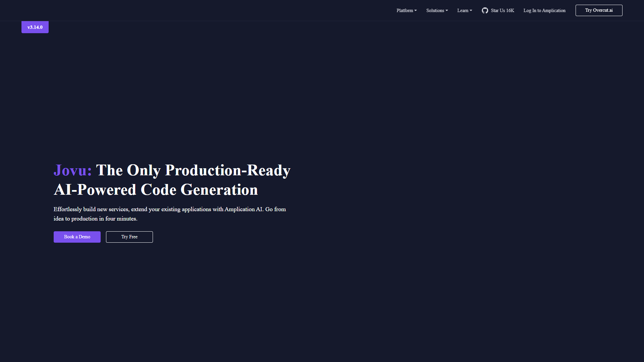Expand the Platform dropdown caret
The image size is (644, 362).
pyautogui.click(x=416, y=10)
